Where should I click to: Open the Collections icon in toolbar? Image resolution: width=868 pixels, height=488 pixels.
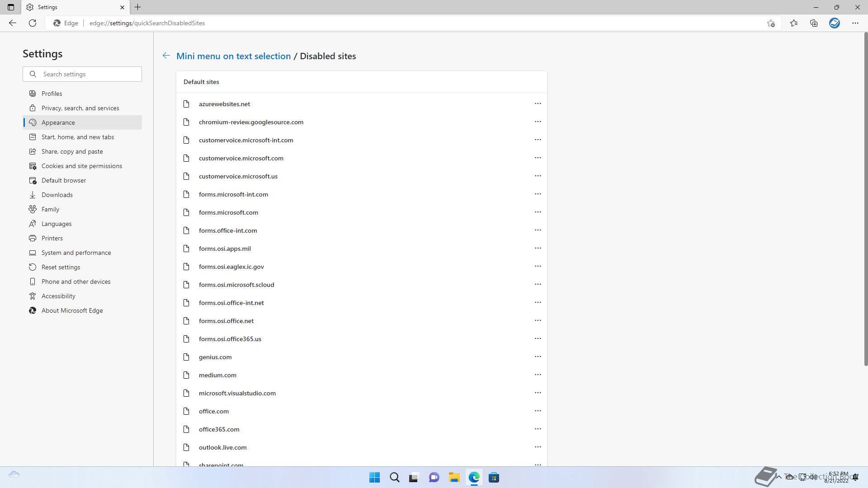[x=814, y=23]
